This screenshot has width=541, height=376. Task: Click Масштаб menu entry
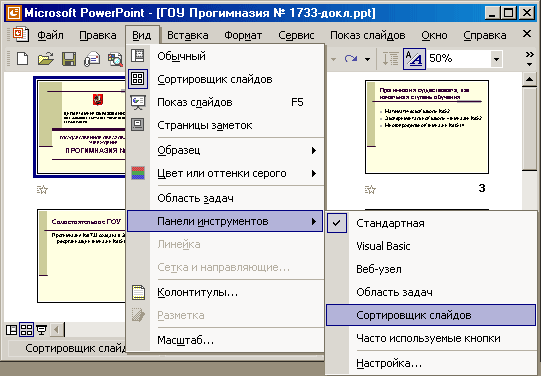click(225, 340)
